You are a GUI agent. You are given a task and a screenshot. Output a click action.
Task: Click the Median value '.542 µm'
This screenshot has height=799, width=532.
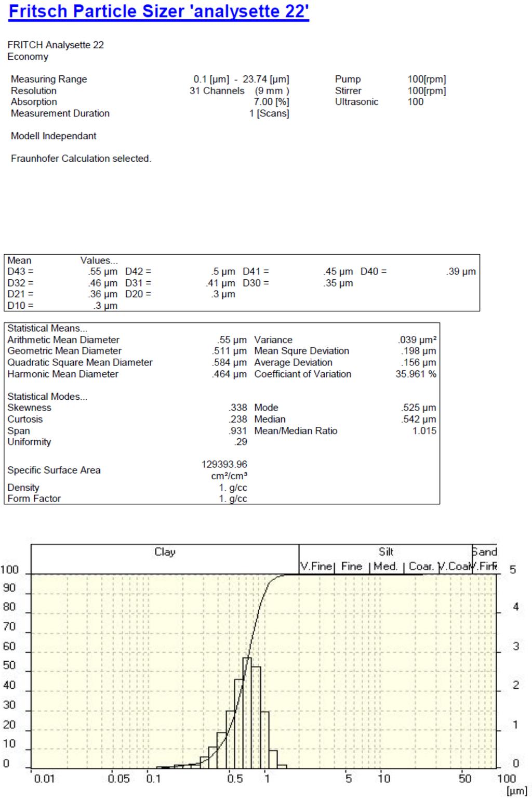pyautogui.click(x=419, y=420)
